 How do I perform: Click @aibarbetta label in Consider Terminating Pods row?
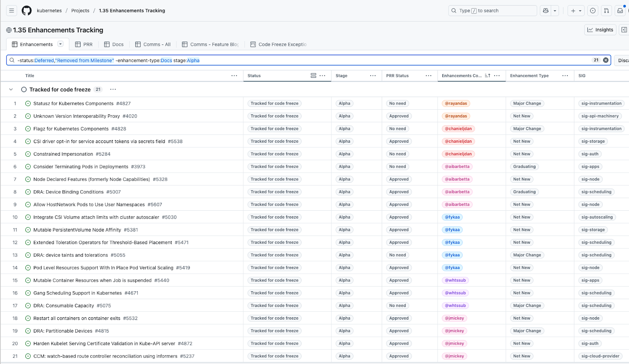457,167
